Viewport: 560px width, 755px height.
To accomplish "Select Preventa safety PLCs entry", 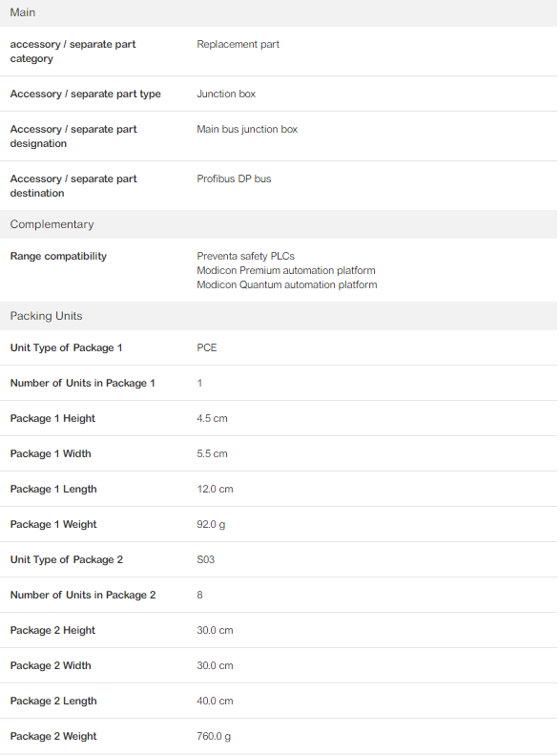I will (x=245, y=256).
